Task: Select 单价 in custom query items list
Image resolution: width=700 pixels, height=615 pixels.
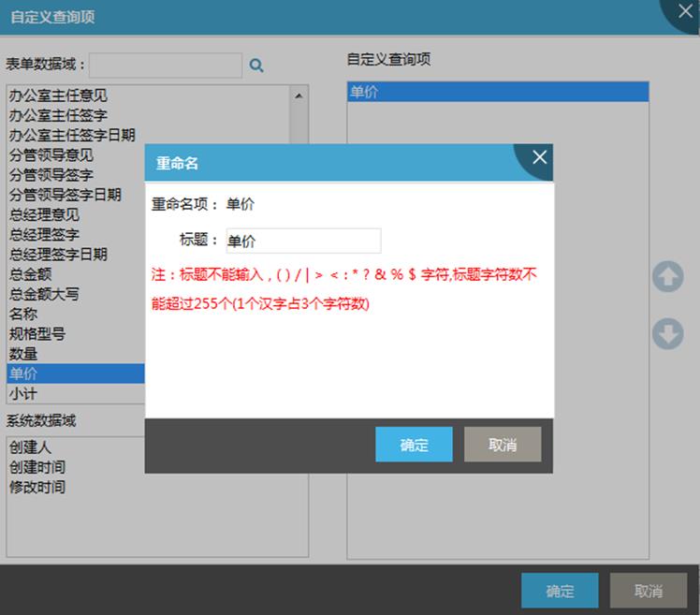Action: 497,92
